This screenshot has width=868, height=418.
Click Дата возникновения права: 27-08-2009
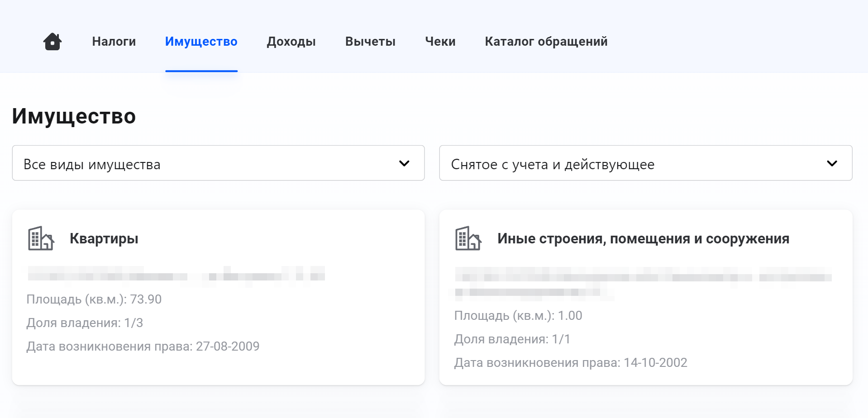coord(143,346)
